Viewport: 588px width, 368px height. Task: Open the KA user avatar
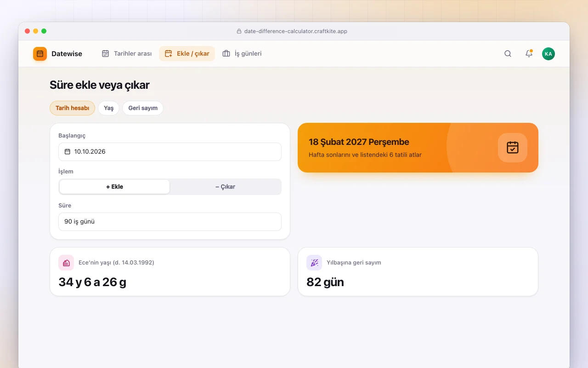point(548,54)
